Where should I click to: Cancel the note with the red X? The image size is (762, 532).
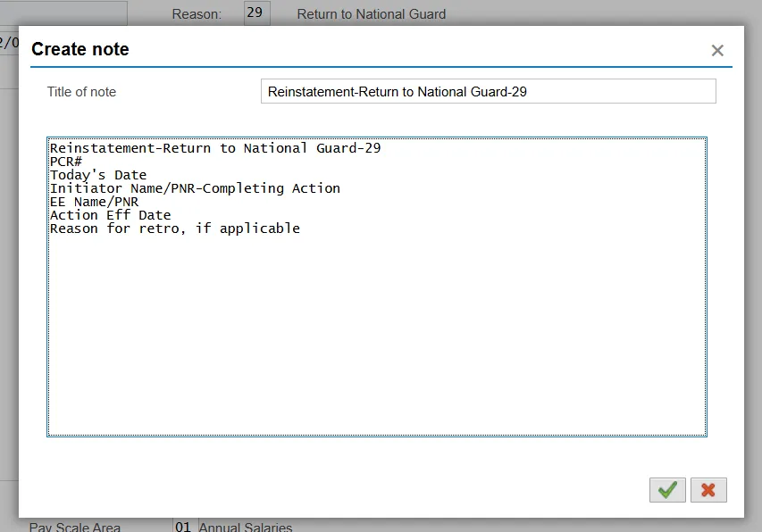click(x=708, y=490)
